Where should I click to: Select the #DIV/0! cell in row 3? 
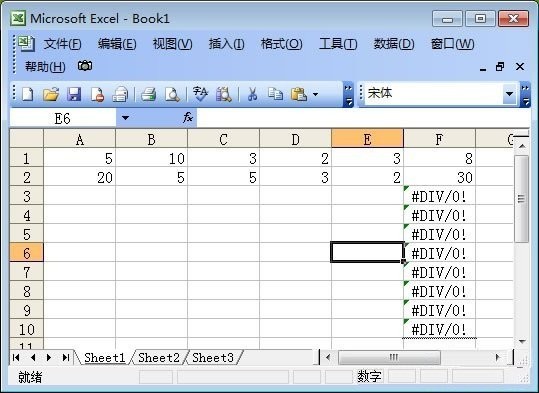point(439,196)
